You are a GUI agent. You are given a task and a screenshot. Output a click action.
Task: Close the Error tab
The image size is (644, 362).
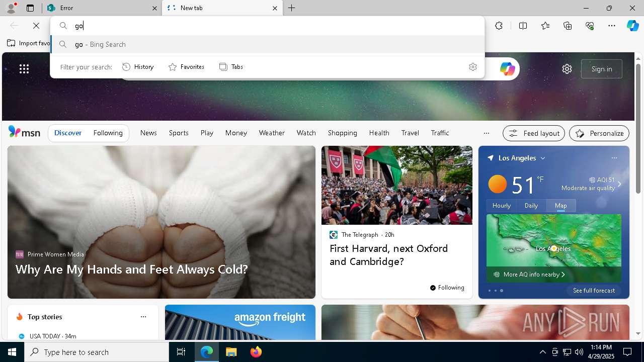(x=154, y=8)
